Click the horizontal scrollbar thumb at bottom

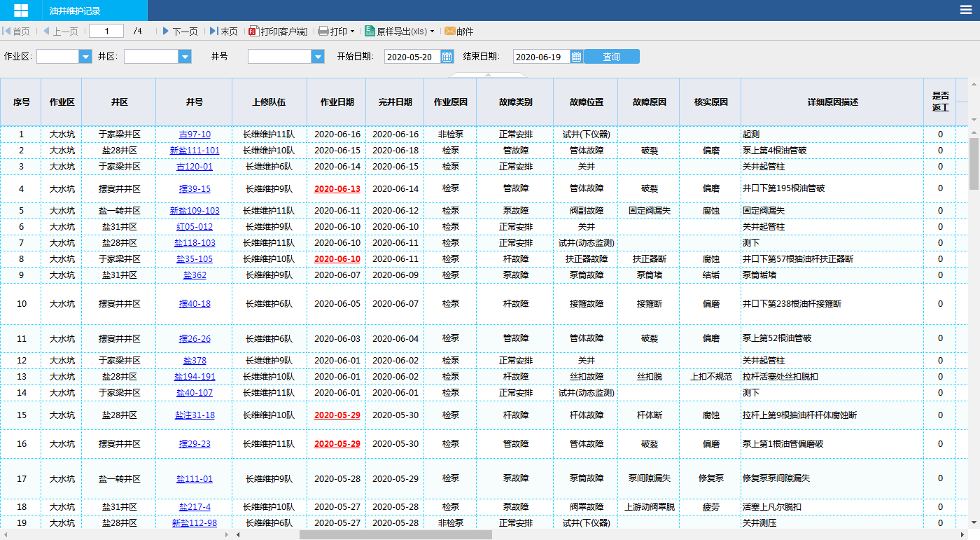pos(395,535)
